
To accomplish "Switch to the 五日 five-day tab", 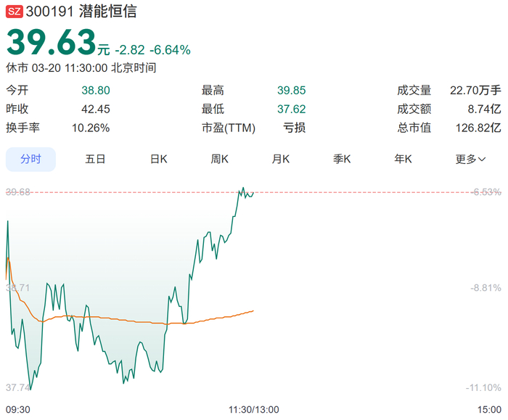I will (95, 160).
